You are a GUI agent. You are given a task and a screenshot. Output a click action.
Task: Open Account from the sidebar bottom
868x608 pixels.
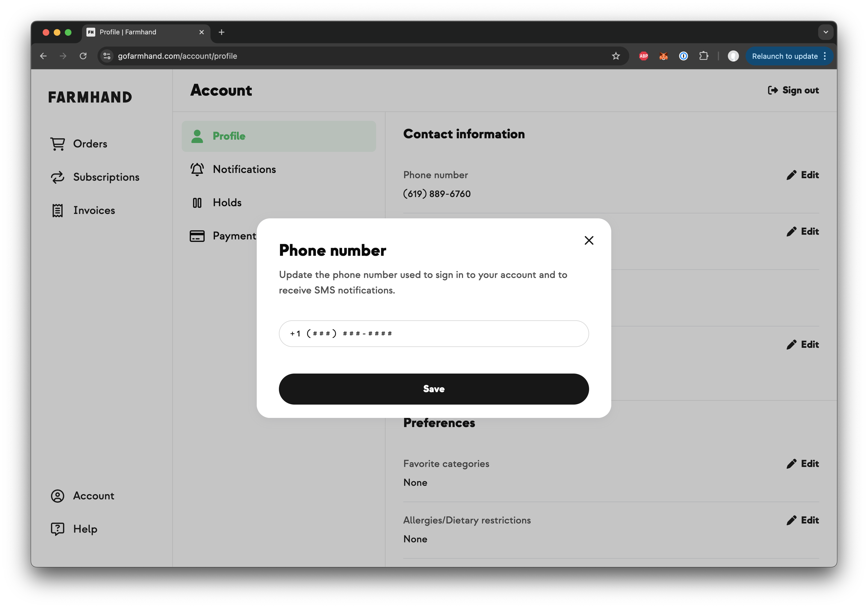[x=83, y=496]
